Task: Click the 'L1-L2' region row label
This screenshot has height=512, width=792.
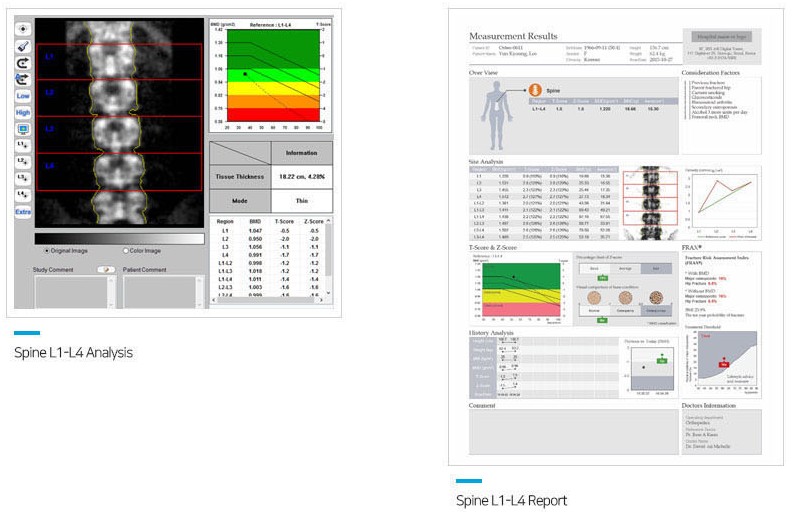Action: tap(225, 263)
